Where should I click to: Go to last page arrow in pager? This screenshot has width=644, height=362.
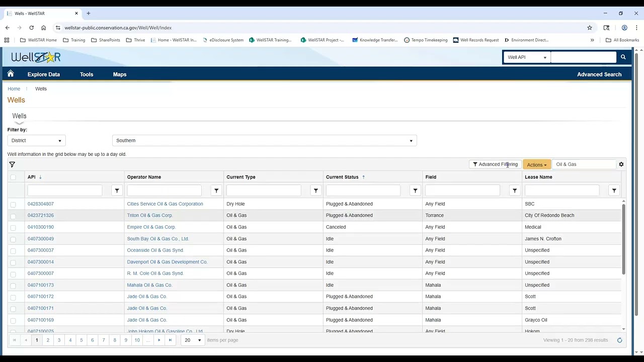point(170,340)
